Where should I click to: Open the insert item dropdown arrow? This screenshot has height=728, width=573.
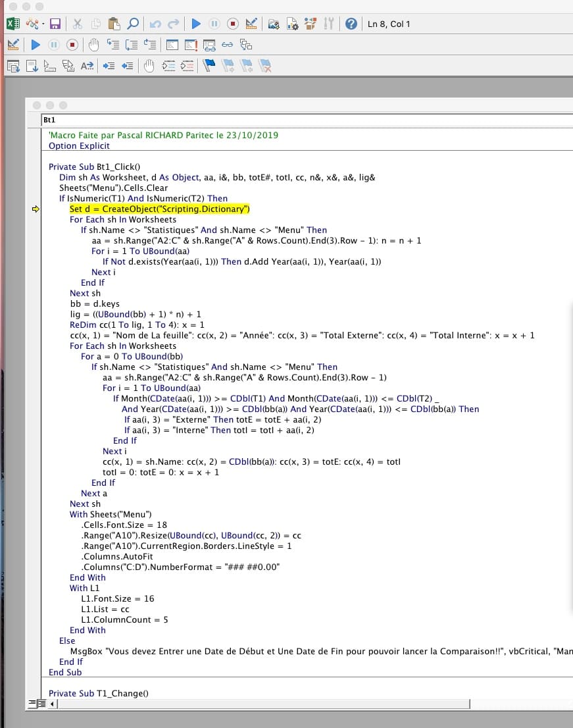pos(43,24)
